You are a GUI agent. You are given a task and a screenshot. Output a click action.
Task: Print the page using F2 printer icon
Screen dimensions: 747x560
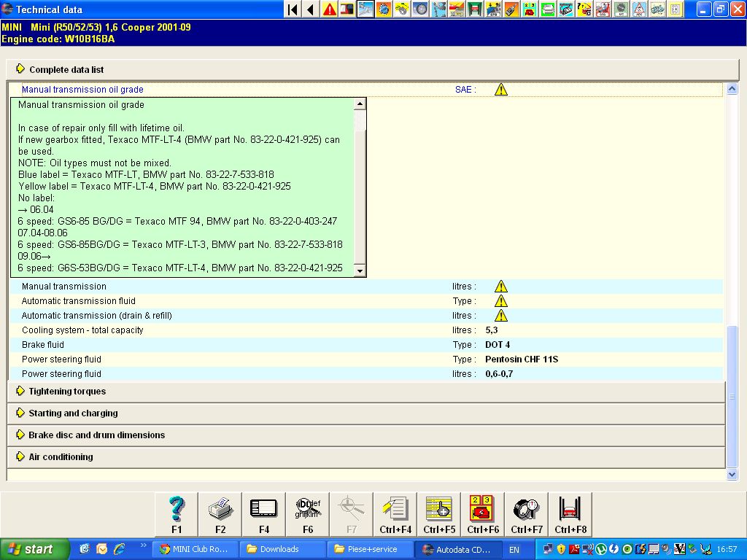[220, 514]
